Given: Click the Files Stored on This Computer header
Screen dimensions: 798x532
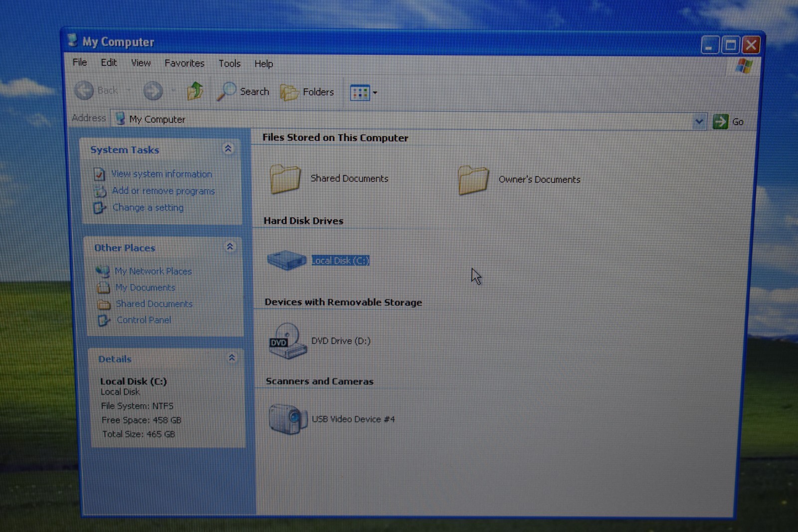Looking at the screenshot, I should [335, 138].
